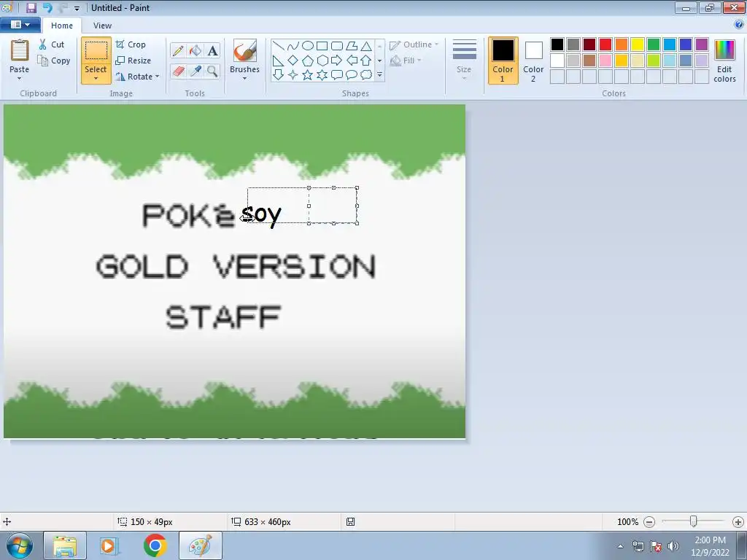Pick the yellow color swatch

point(638,44)
